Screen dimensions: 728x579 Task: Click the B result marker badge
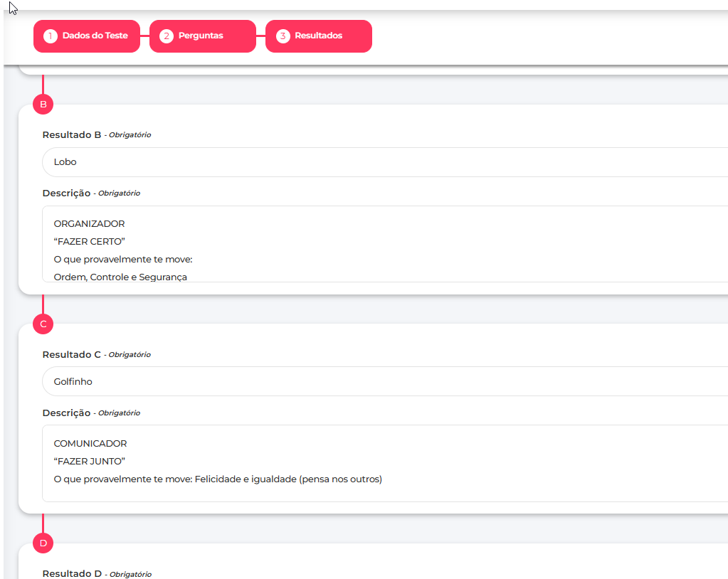[43, 105]
